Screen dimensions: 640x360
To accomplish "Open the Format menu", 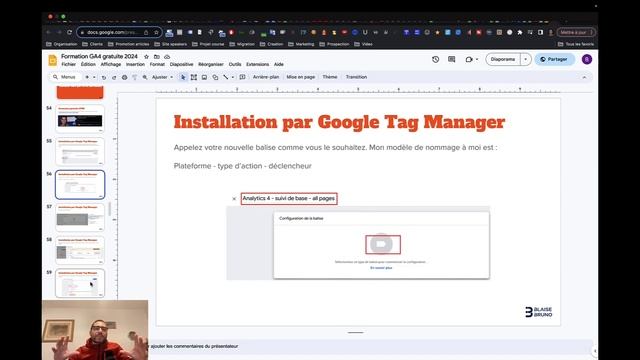I will [157, 64].
